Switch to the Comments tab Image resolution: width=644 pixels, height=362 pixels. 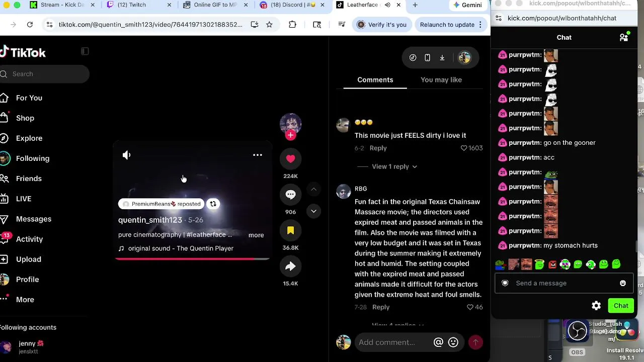[375, 79]
